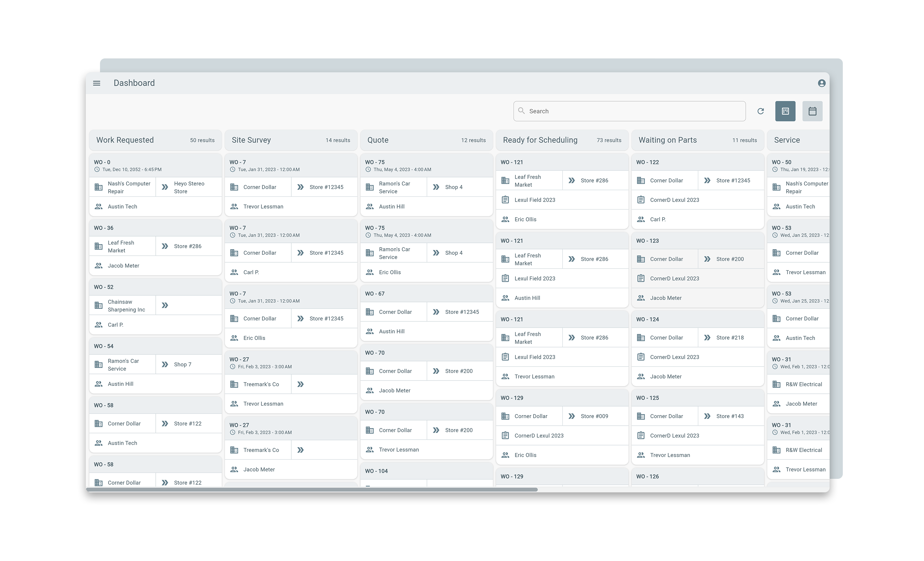924x561 pixels.
Task: Click inside the Search field
Action: click(630, 111)
